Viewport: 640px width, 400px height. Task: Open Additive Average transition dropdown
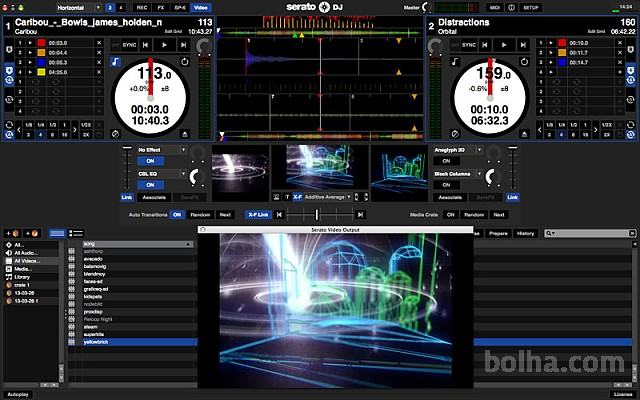point(327,197)
